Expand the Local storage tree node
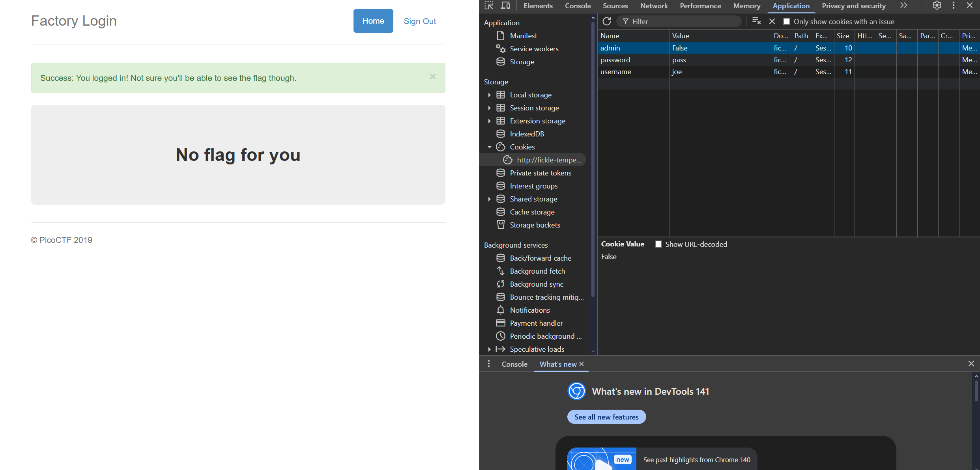The width and height of the screenshot is (980, 470). 489,95
